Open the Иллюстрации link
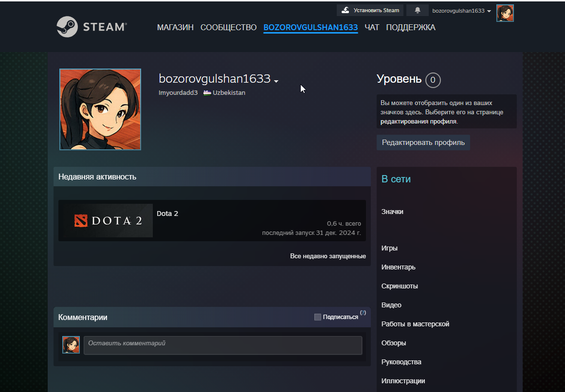 click(x=403, y=381)
